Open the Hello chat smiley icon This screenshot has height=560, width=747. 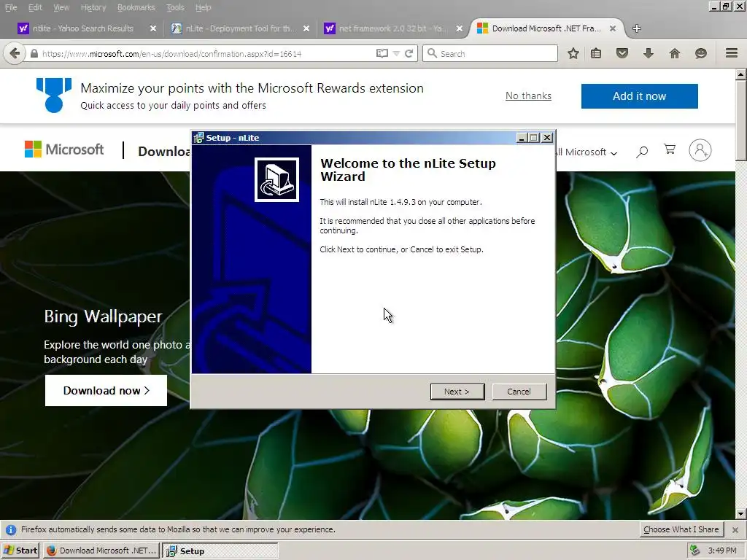(701, 53)
